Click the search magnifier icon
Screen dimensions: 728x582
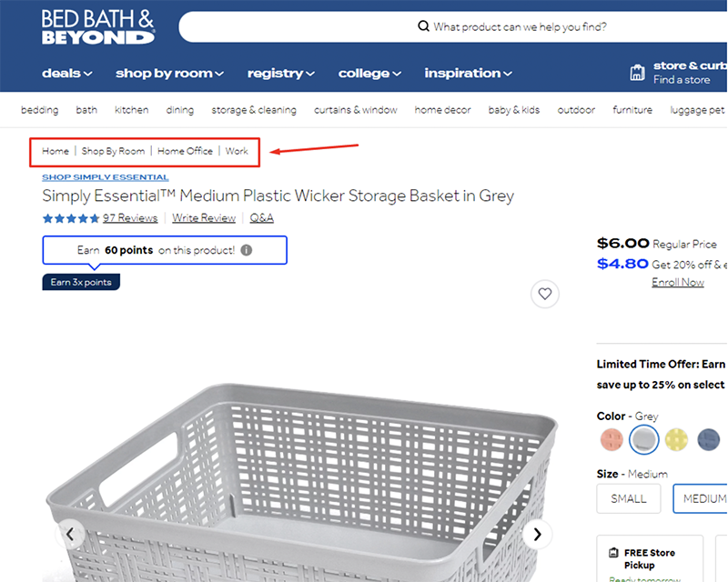pos(423,26)
